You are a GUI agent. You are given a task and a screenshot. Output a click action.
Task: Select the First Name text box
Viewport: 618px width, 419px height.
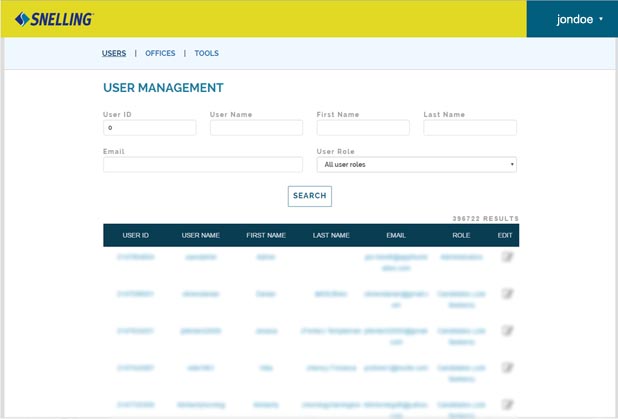[363, 128]
